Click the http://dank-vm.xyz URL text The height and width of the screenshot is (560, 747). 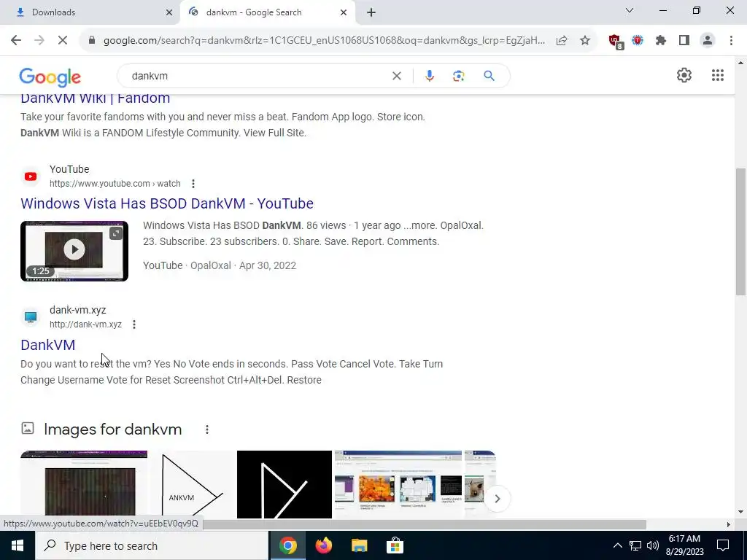86,324
